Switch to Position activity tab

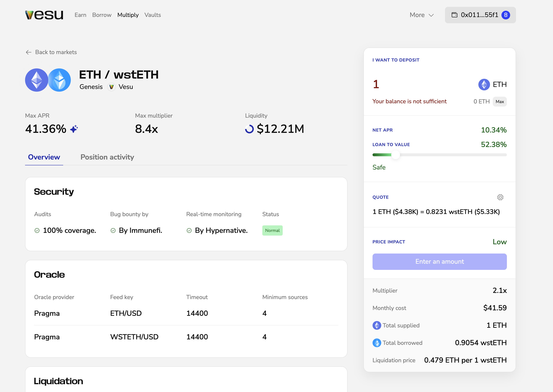pyautogui.click(x=107, y=157)
